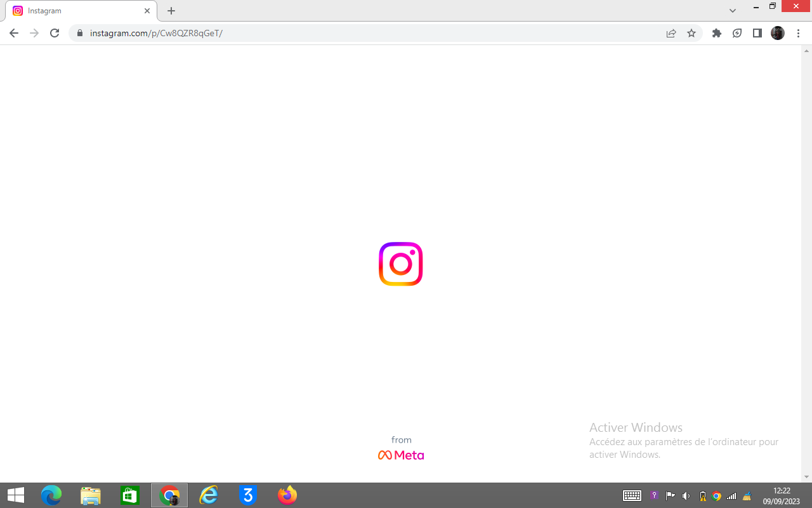Open a new tab with plus button
This screenshot has height=508, width=812.
[x=171, y=11]
